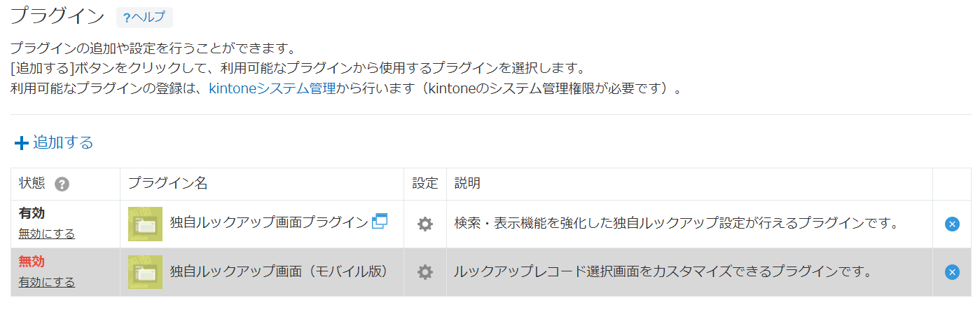Follow the kintoneシステム管理 link
The image size is (980, 310).
[272, 89]
